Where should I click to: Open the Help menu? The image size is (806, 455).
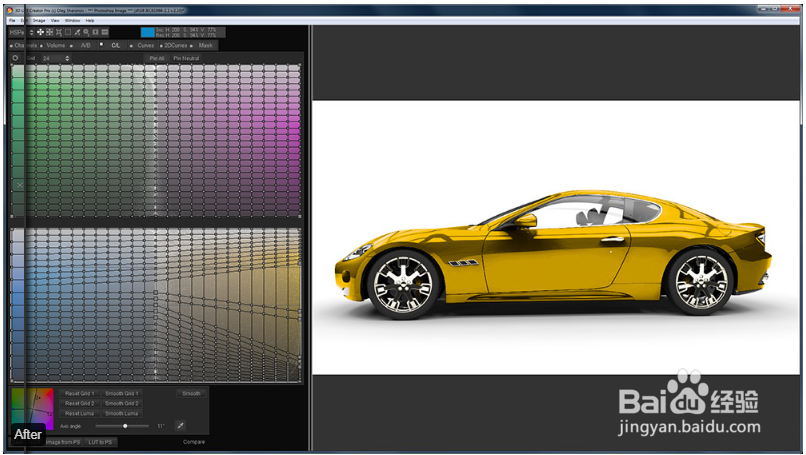[90, 21]
